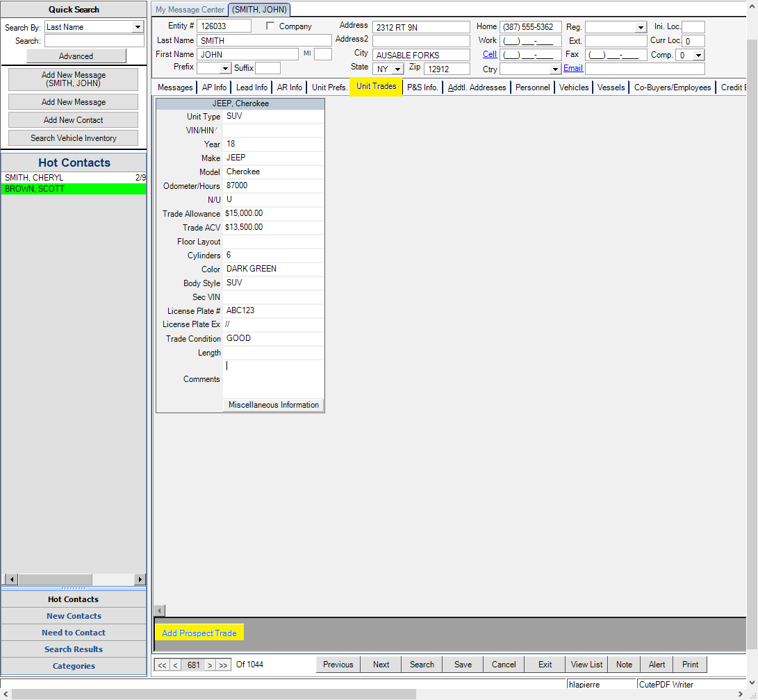Click the Comments text field
The image size is (758, 700).
(x=273, y=378)
